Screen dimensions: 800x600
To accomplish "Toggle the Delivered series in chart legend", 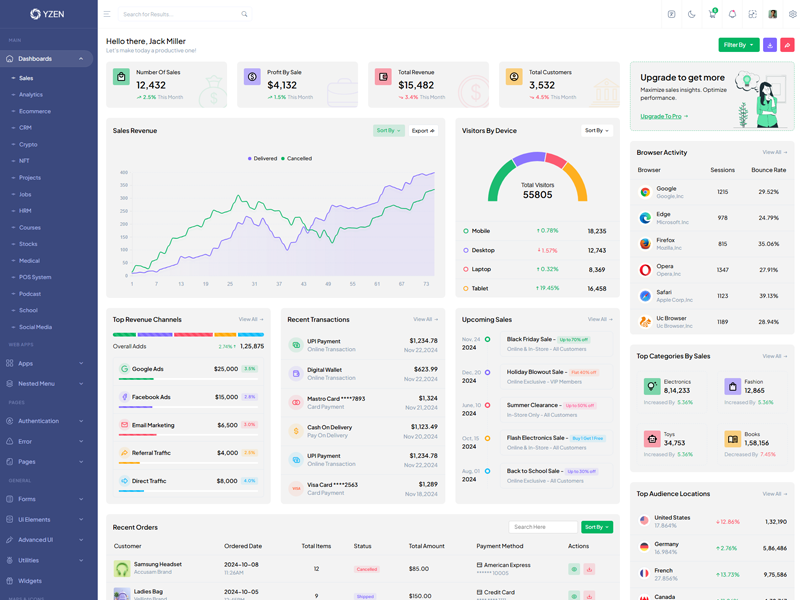I will tap(263, 158).
